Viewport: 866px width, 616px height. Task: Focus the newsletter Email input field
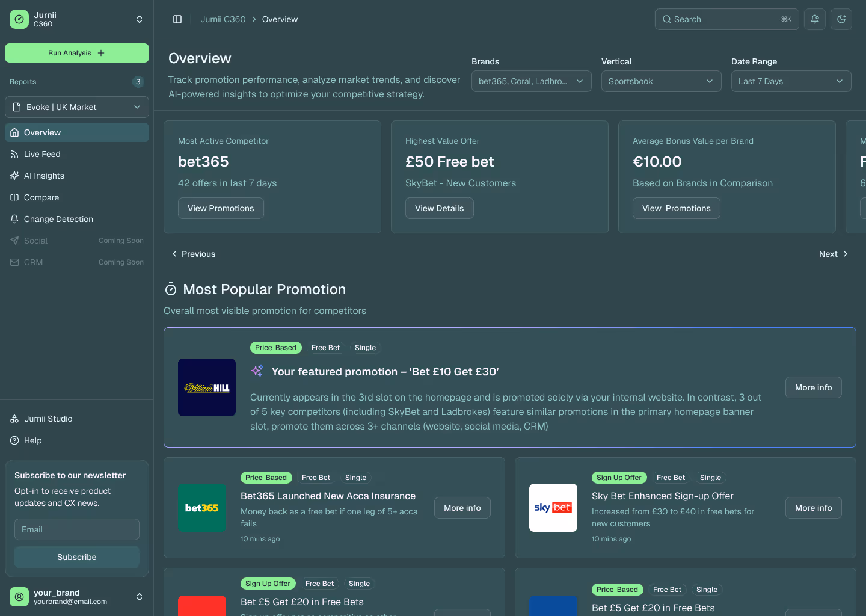77,529
